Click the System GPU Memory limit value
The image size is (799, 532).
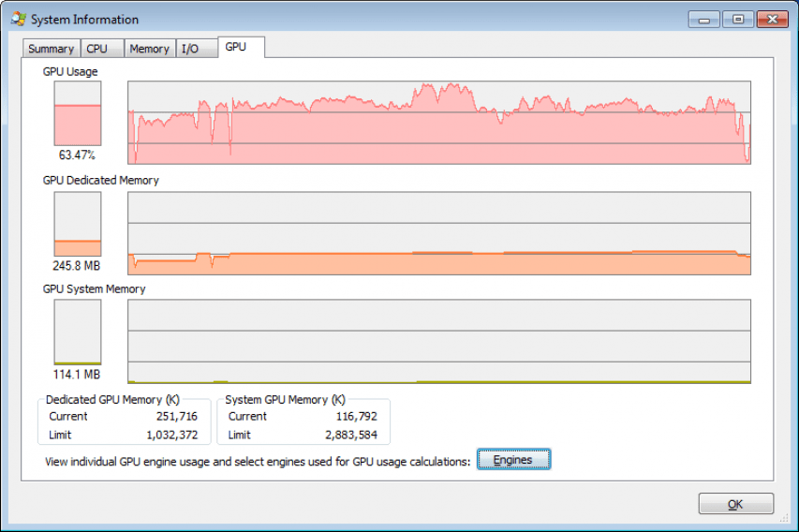point(351,435)
